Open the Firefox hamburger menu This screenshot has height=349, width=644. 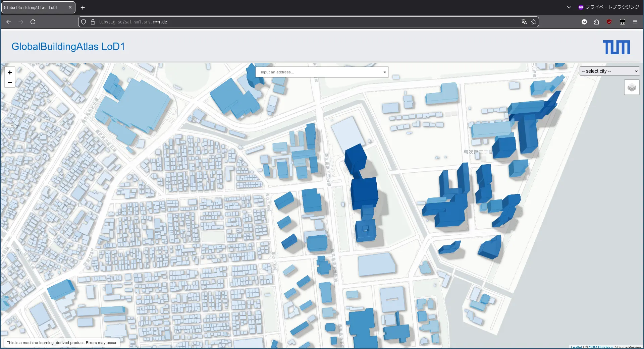pos(635,22)
